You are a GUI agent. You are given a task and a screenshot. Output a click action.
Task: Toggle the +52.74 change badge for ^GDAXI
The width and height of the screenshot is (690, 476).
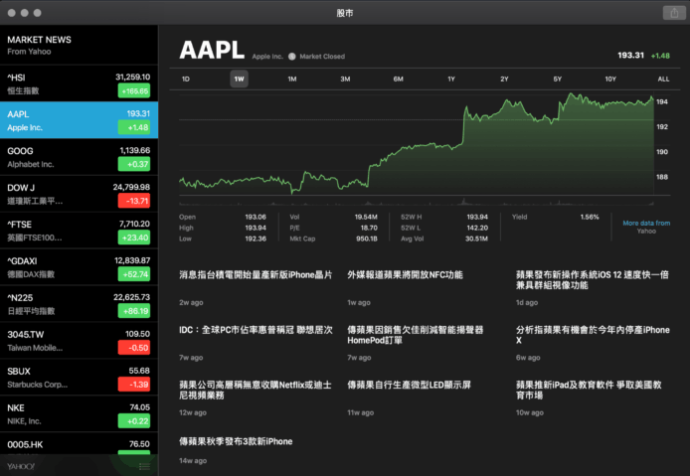[134, 275]
